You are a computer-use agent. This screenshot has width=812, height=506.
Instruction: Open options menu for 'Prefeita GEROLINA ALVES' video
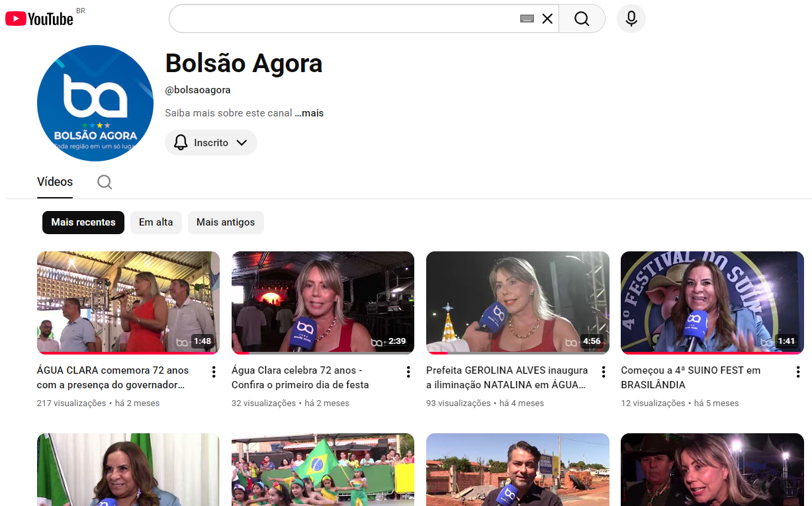[603, 372]
